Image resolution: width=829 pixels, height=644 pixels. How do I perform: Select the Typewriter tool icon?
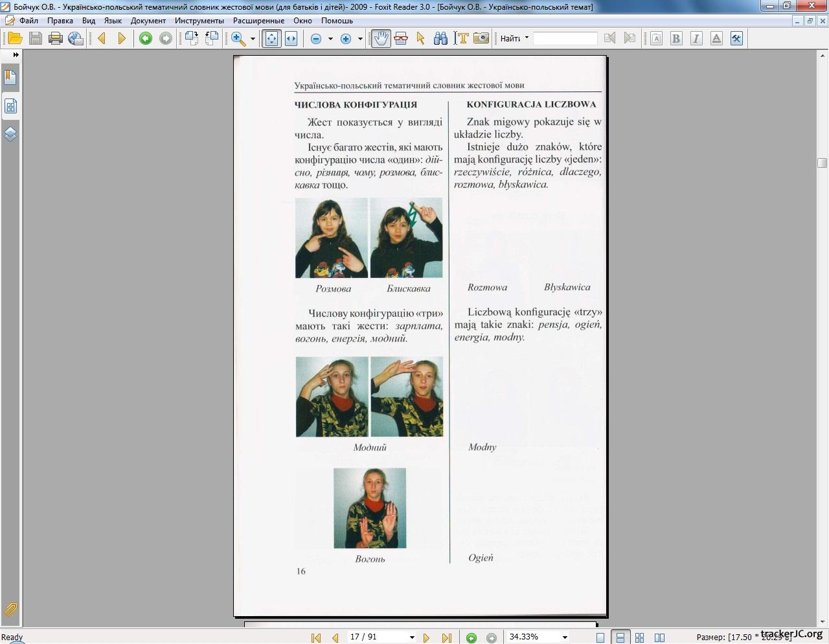tap(461, 39)
